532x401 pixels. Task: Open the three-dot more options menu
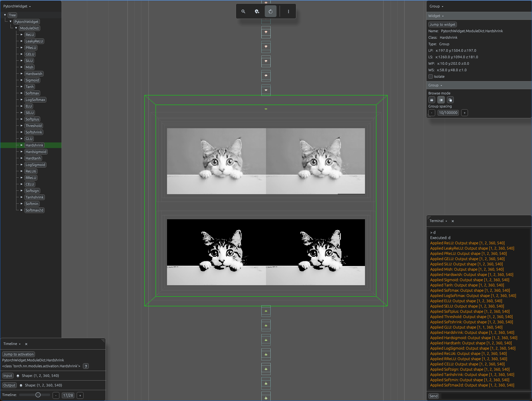tap(289, 11)
